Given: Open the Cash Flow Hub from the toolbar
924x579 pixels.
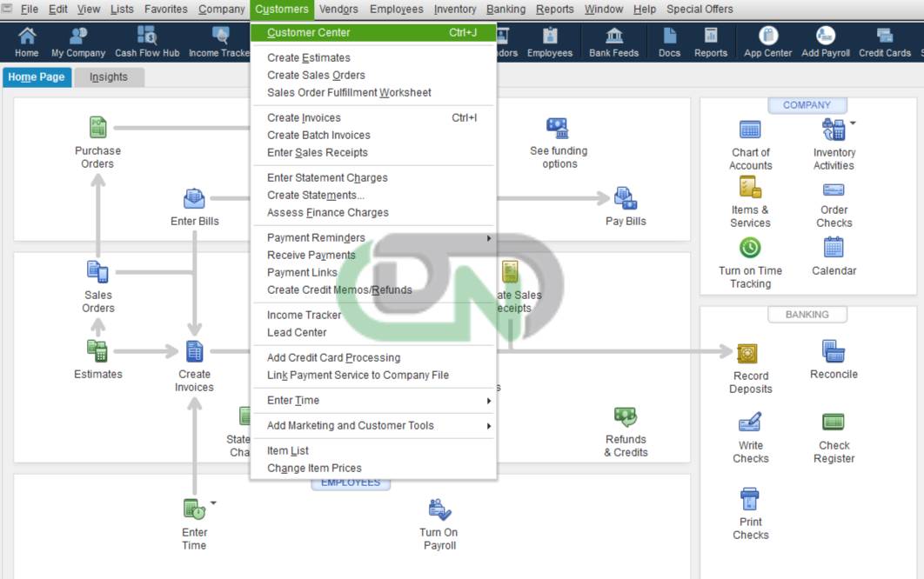Looking at the screenshot, I should (146, 41).
